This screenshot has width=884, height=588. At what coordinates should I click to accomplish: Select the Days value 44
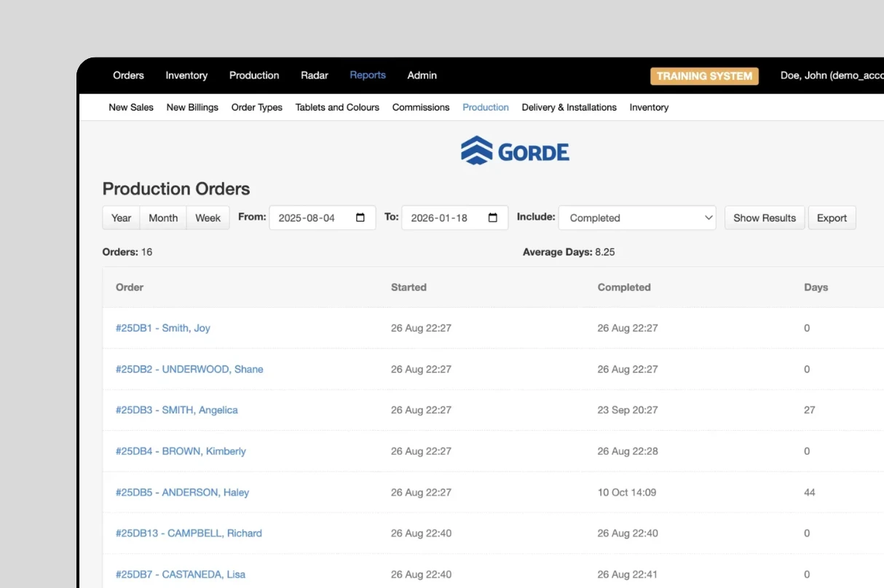coord(810,492)
